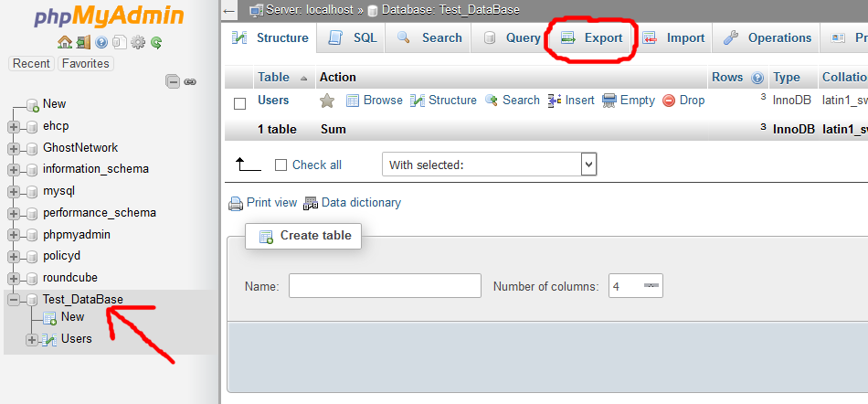Switch to the Export tab
The width and height of the screenshot is (868, 404).
591,38
